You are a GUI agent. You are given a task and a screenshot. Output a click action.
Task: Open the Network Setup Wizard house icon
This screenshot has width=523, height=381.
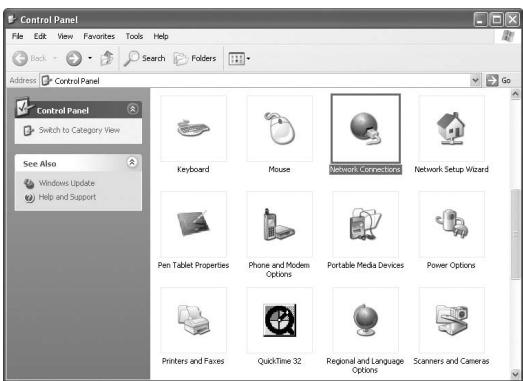coord(451,128)
